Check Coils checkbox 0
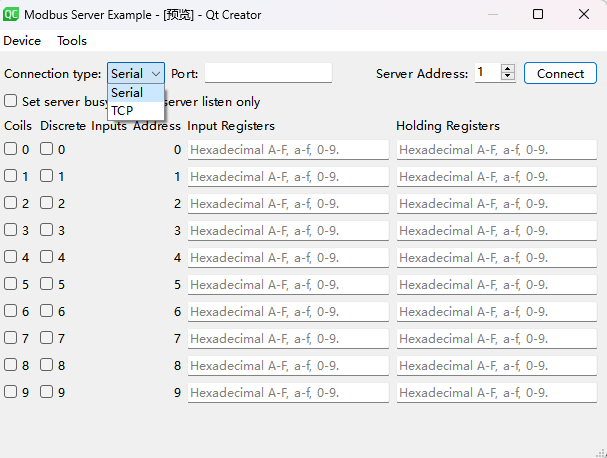Screen dimensions: 607x458 [10, 149]
